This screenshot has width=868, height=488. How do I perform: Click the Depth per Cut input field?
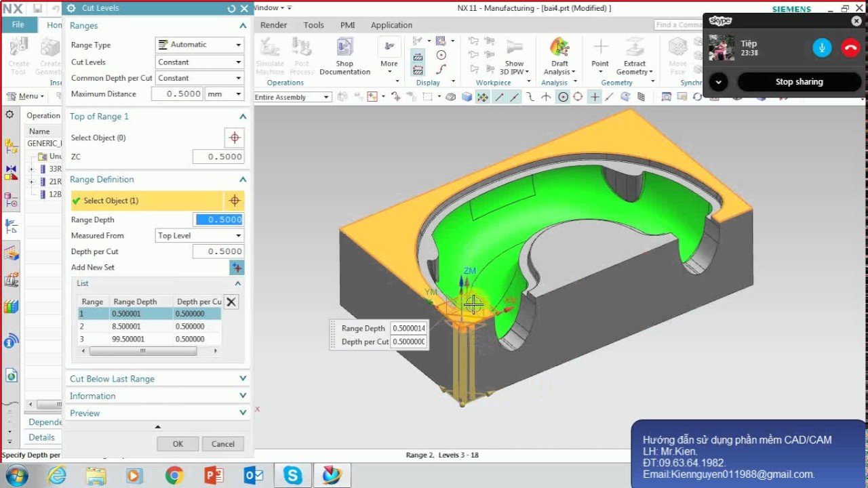(218, 251)
